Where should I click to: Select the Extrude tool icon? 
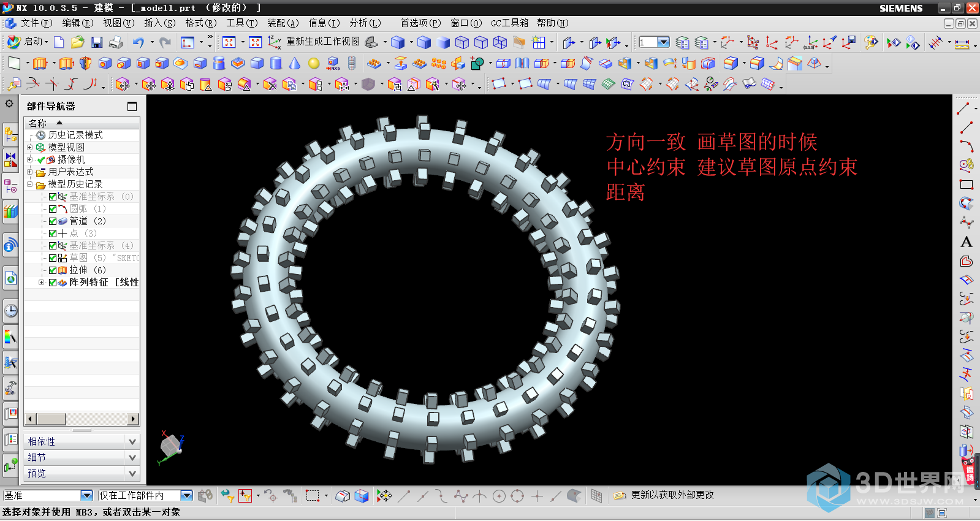click(x=40, y=63)
